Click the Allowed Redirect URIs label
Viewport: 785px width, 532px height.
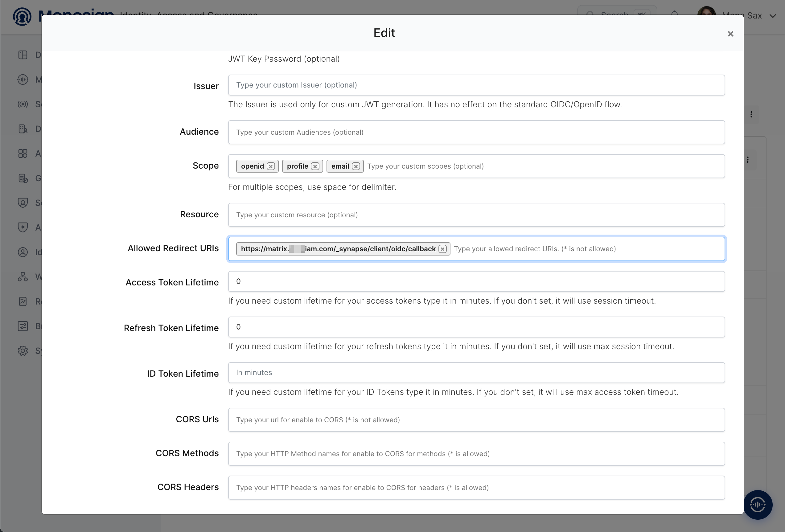pyautogui.click(x=173, y=248)
